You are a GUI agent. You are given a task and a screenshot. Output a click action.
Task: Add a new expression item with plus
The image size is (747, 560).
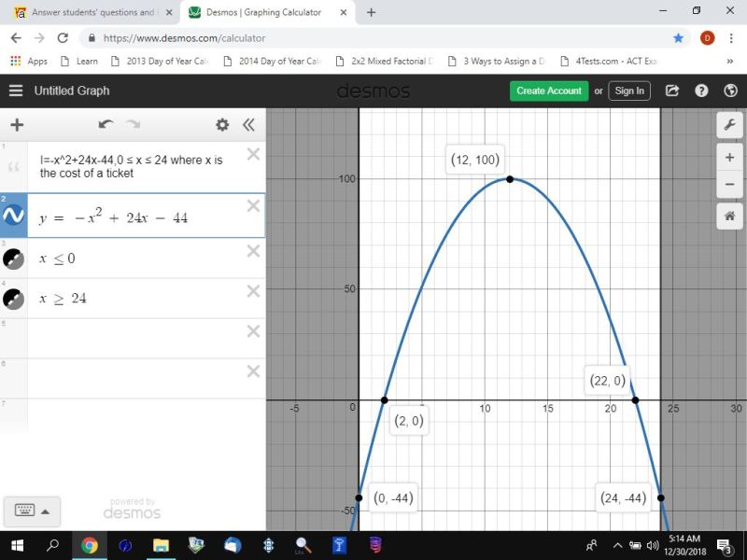point(17,125)
